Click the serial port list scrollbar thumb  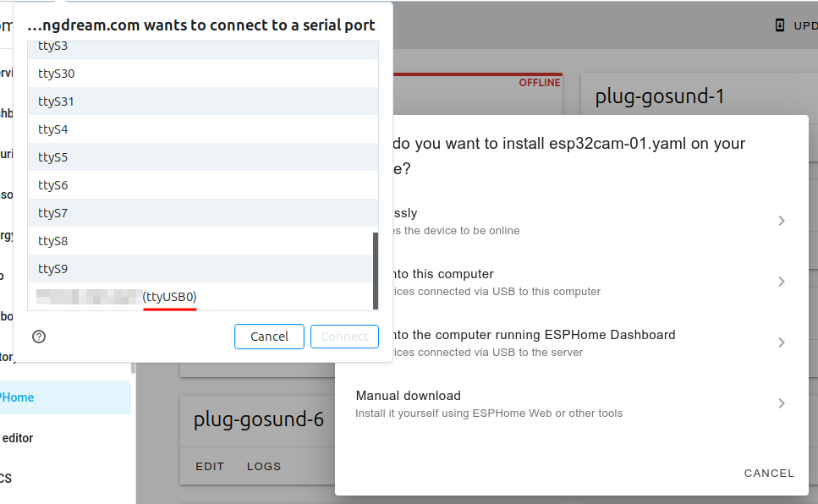375,271
